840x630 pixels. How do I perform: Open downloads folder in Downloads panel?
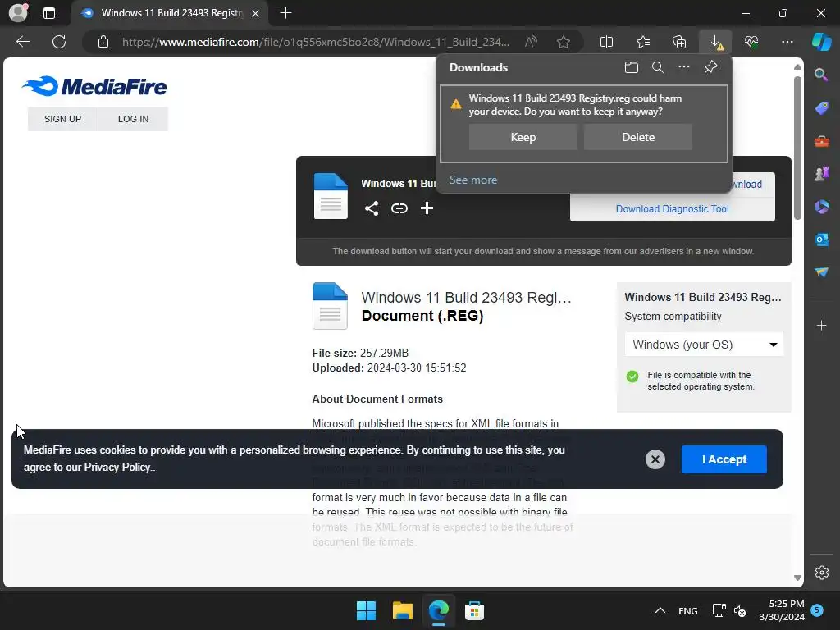[632, 67]
